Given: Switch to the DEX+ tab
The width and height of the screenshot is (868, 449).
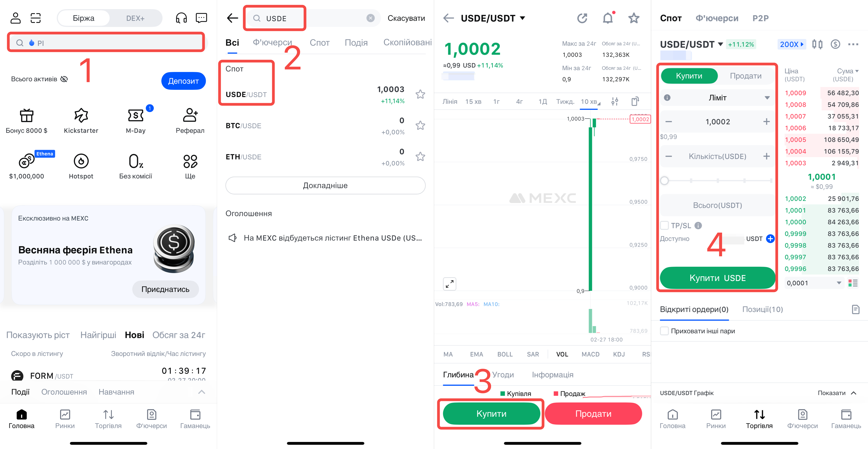Looking at the screenshot, I should [135, 18].
